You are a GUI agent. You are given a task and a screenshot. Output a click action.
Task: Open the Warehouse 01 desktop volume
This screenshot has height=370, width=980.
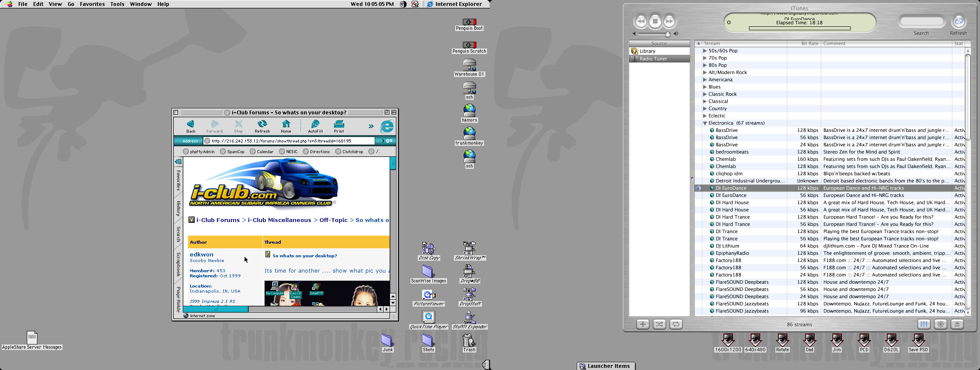(469, 68)
